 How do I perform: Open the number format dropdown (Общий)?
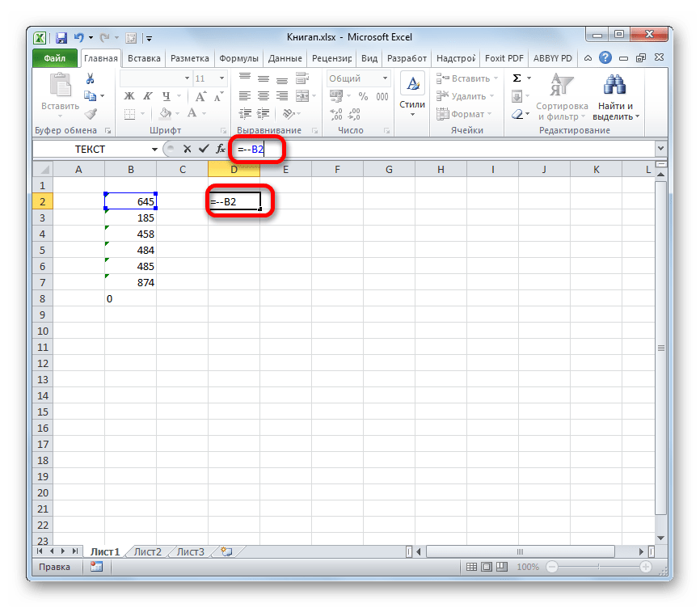(385, 78)
